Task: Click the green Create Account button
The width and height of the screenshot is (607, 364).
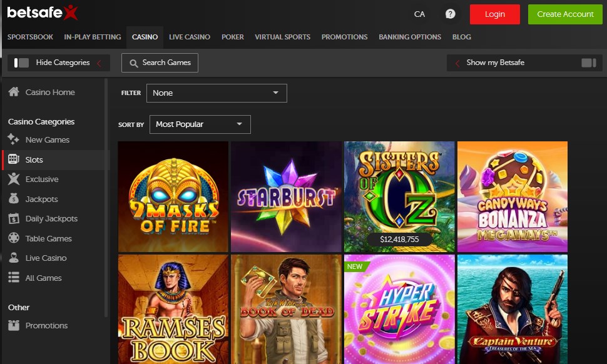Action: click(565, 14)
